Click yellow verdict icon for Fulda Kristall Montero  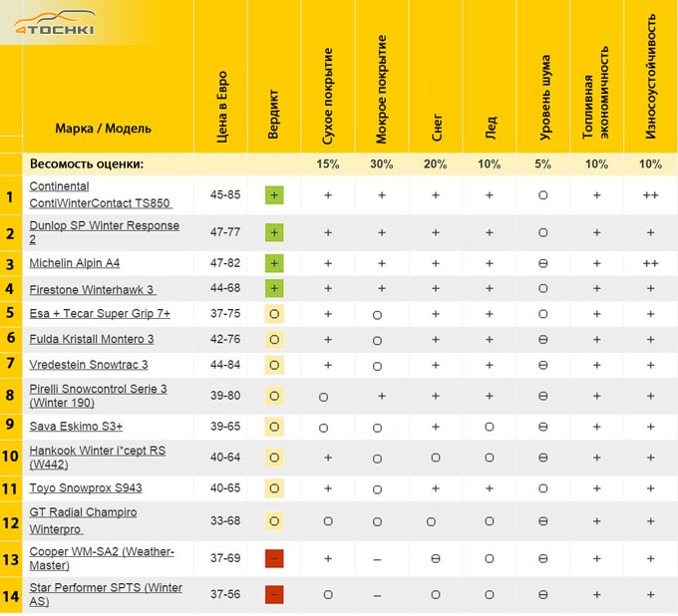274,339
